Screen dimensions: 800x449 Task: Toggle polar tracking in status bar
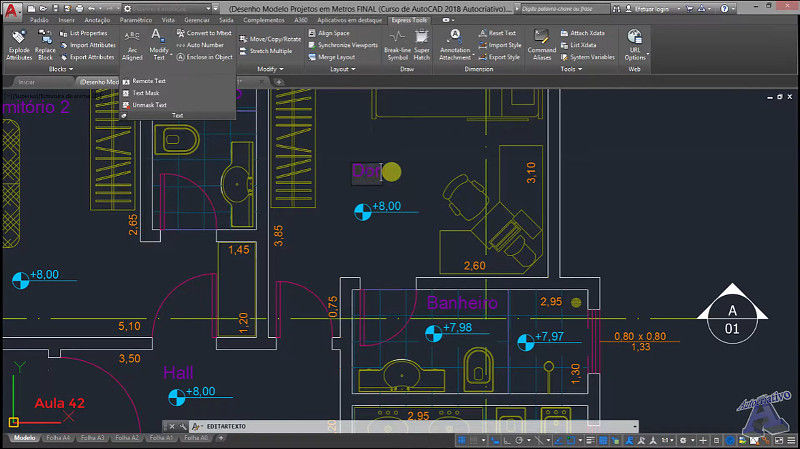tap(519, 440)
